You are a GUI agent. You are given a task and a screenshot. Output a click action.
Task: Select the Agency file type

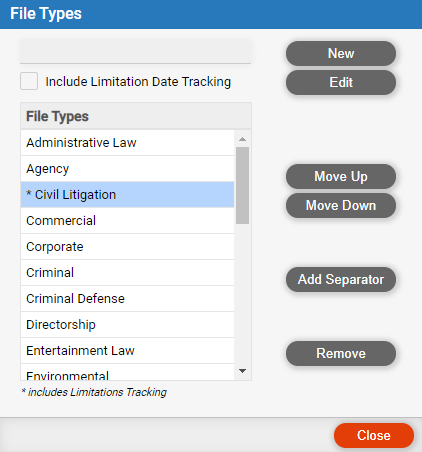click(x=127, y=169)
